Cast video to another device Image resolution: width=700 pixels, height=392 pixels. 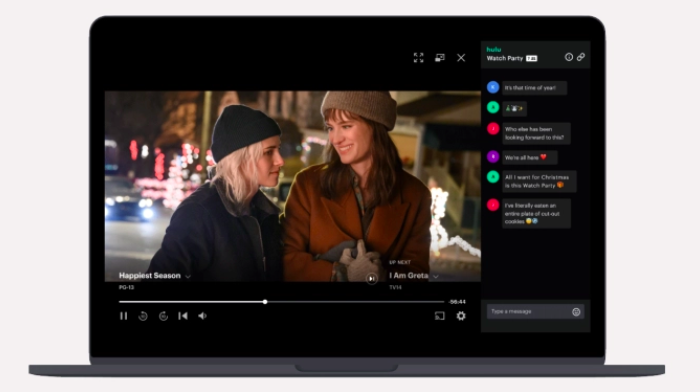click(440, 316)
